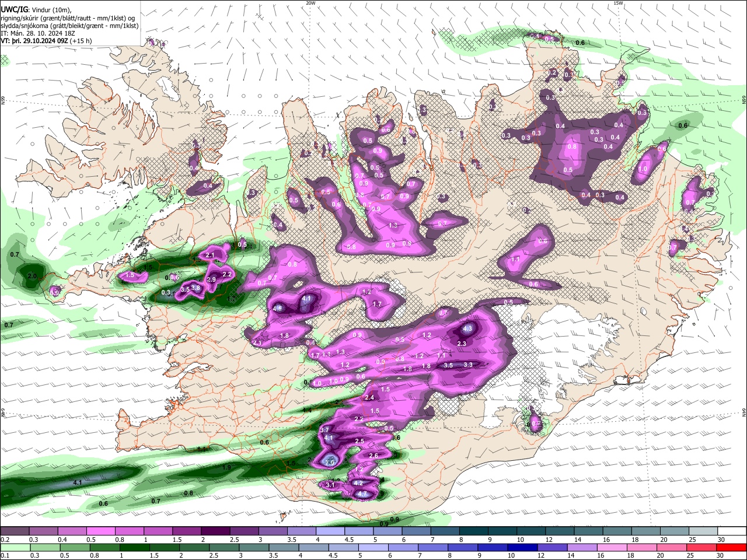
Task: Click the 'rigning/skúrir (grænt/blátt/rautt' legend line
Action: pos(68,18)
